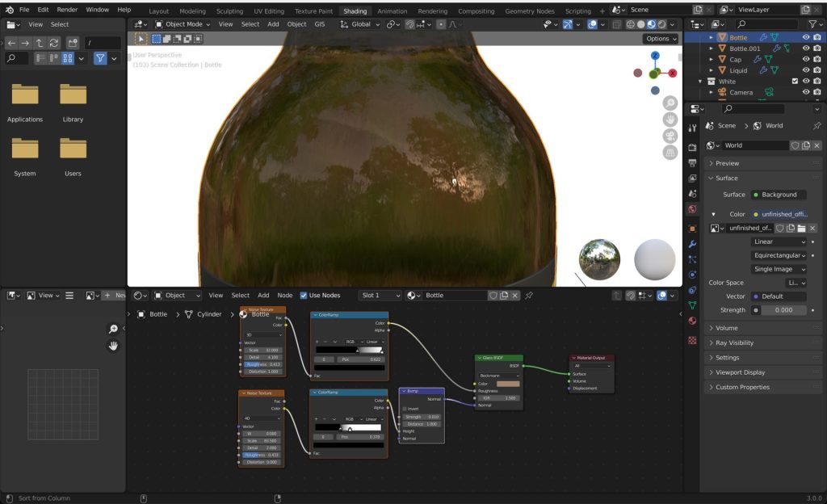Click the blue Z axis gizmo

tap(655, 56)
